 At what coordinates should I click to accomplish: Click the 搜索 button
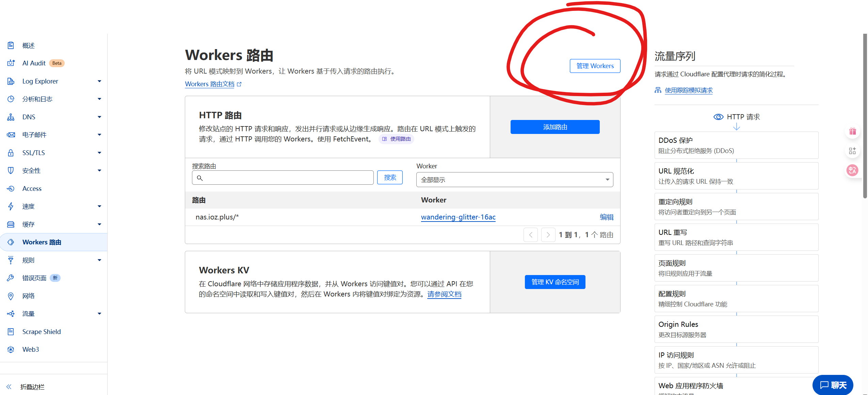(x=390, y=178)
